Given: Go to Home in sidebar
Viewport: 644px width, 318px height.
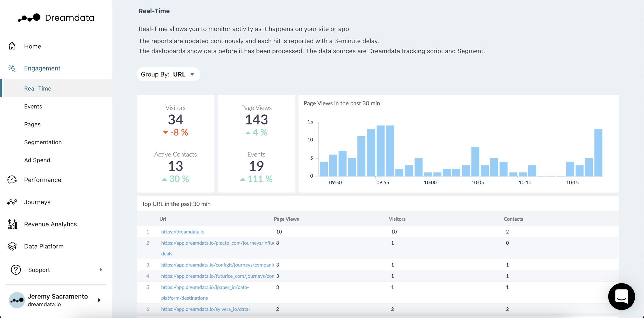Looking at the screenshot, I should [x=33, y=46].
